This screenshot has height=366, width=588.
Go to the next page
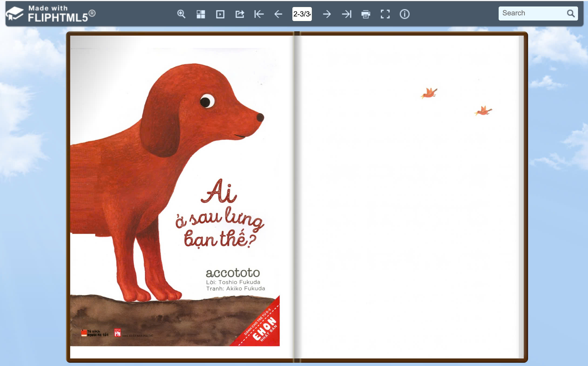[x=327, y=14]
